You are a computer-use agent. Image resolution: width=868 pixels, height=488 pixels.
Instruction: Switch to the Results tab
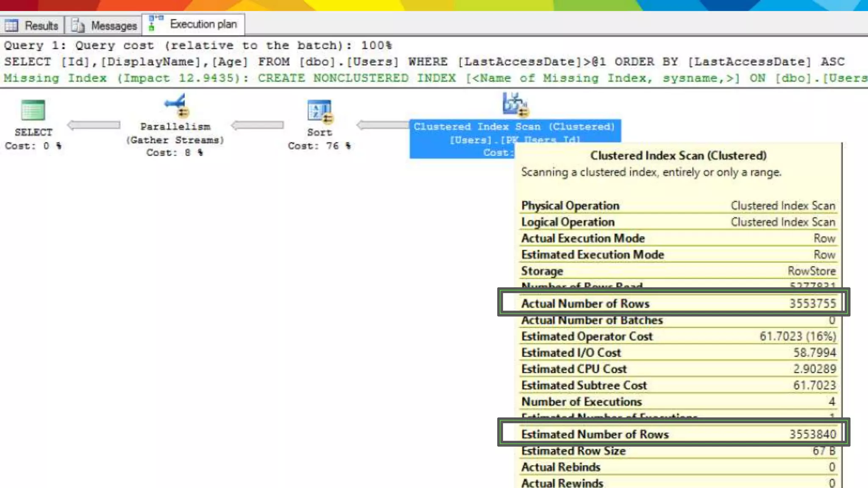[41, 25]
